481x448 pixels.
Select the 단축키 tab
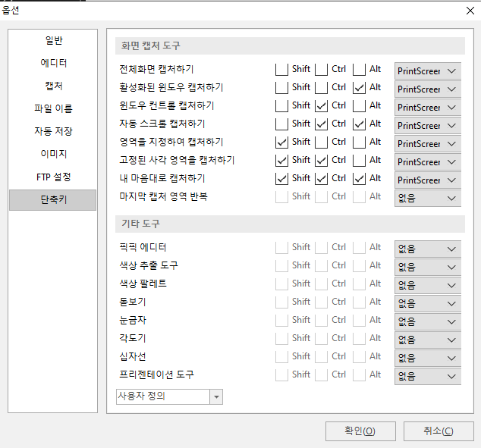(x=53, y=200)
